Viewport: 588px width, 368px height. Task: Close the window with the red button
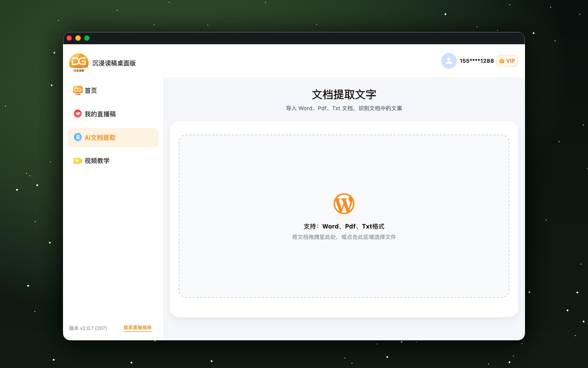pyautogui.click(x=69, y=38)
